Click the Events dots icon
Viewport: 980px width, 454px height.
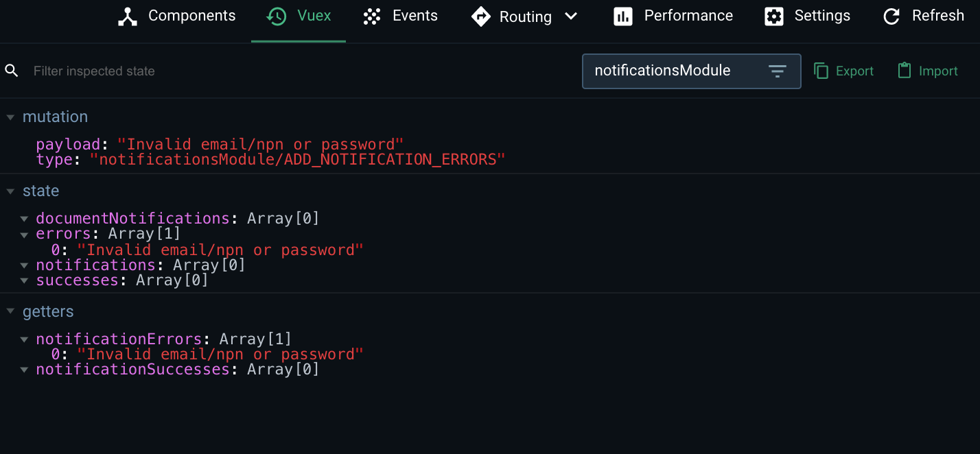(x=372, y=15)
